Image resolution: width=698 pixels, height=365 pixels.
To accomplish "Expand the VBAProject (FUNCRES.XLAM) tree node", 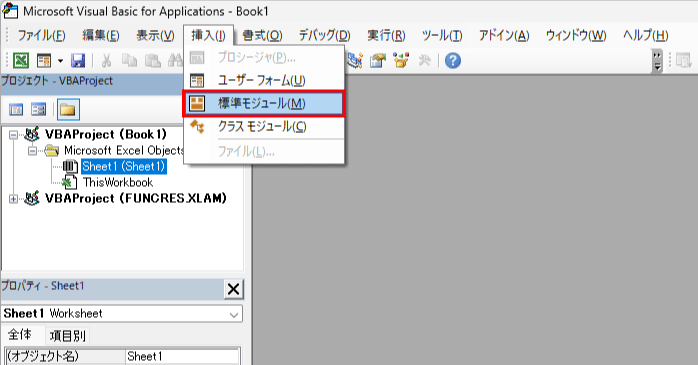I will pyautogui.click(x=14, y=199).
